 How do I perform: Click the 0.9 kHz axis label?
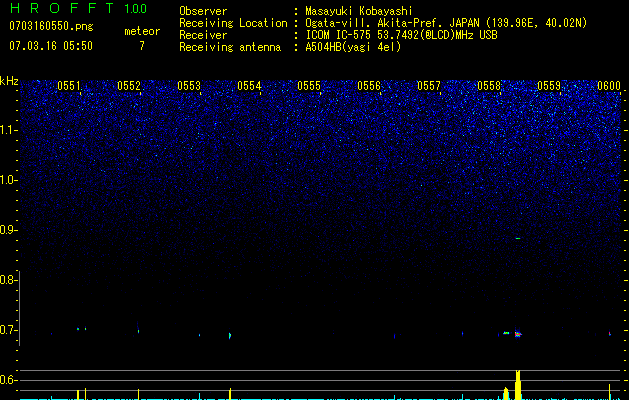(7, 230)
